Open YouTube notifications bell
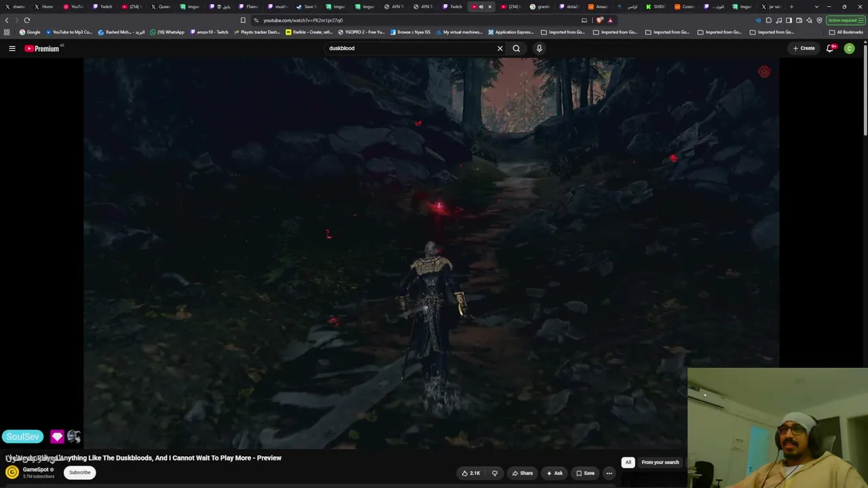Screen dimensions: 868x488 [x=830, y=48]
